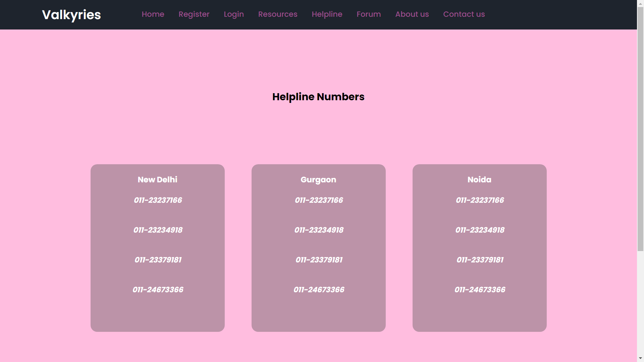Open the Register nav link
The width and height of the screenshot is (644, 362).
point(194,14)
